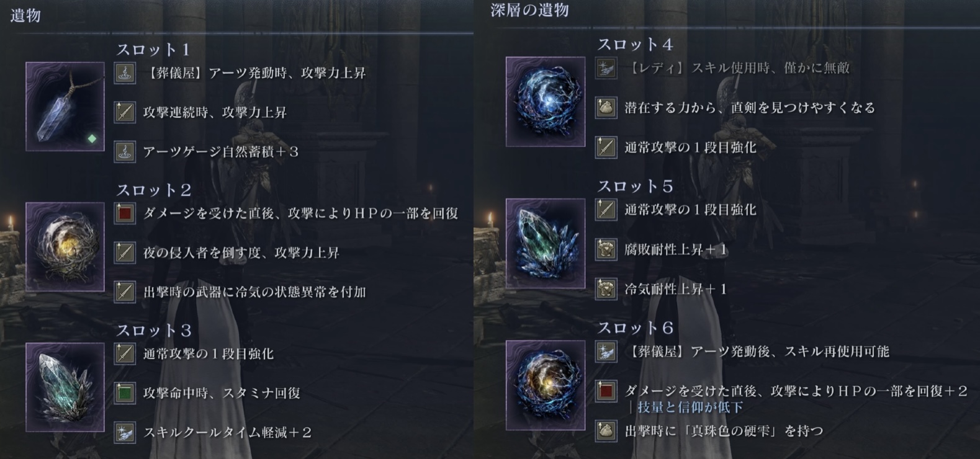Click the pouch icon beside 出撃時に「真珠色の硬雫」を持つ

[606, 430]
